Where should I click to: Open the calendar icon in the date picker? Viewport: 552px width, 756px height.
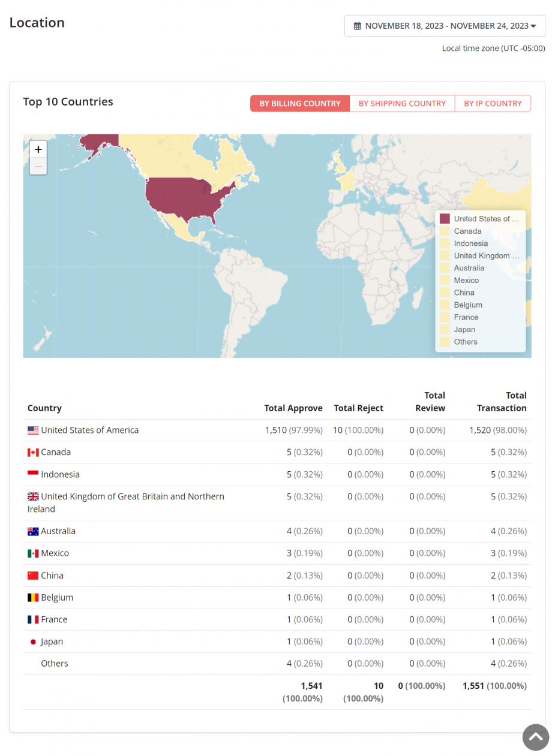tap(358, 25)
